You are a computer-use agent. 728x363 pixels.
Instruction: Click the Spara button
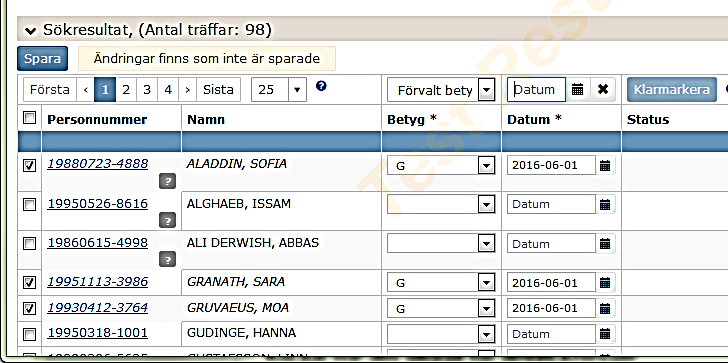point(42,59)
